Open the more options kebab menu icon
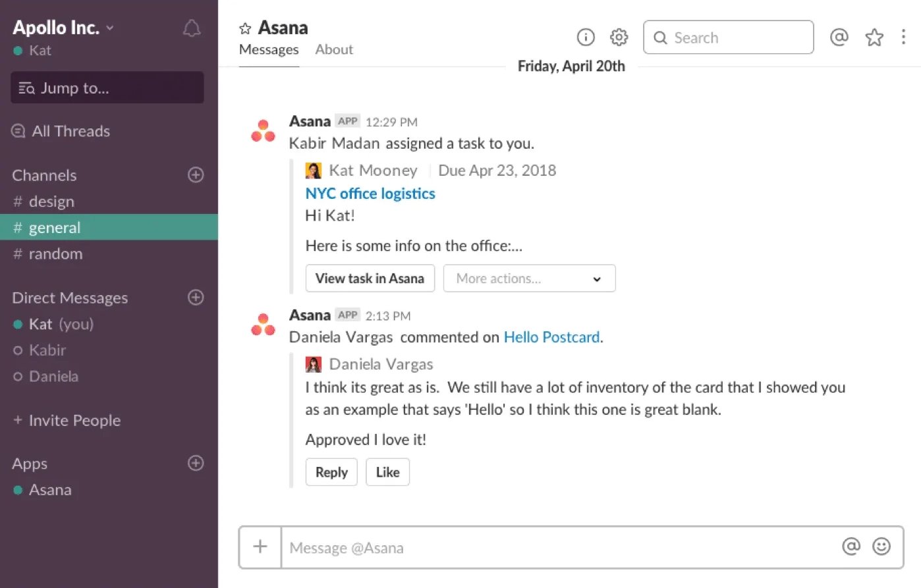This screenshot has width=921, height=588. coord(903,38)
